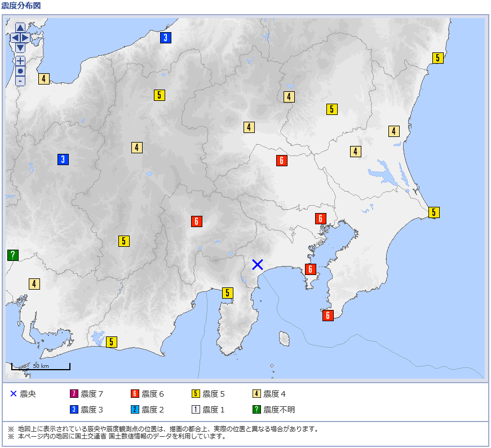Pan the map left using the left arrow
491x448 pixels.
[x=15, y=38]
